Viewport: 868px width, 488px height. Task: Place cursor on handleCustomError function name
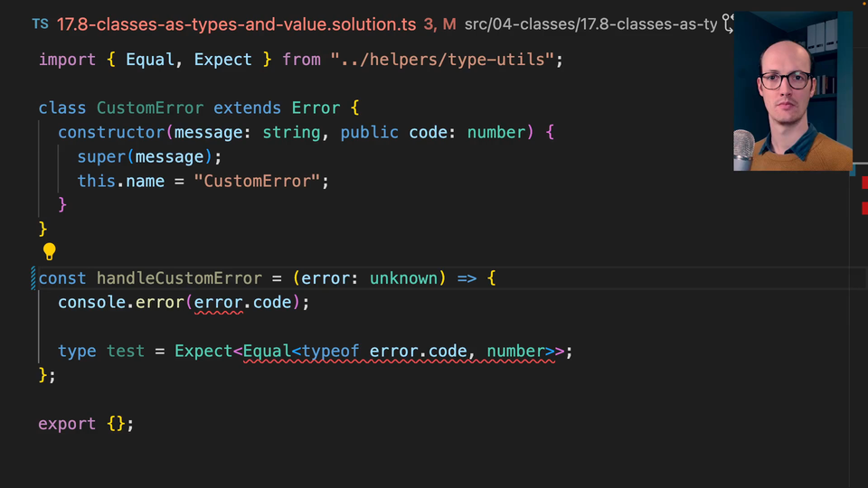click(179, 278)
